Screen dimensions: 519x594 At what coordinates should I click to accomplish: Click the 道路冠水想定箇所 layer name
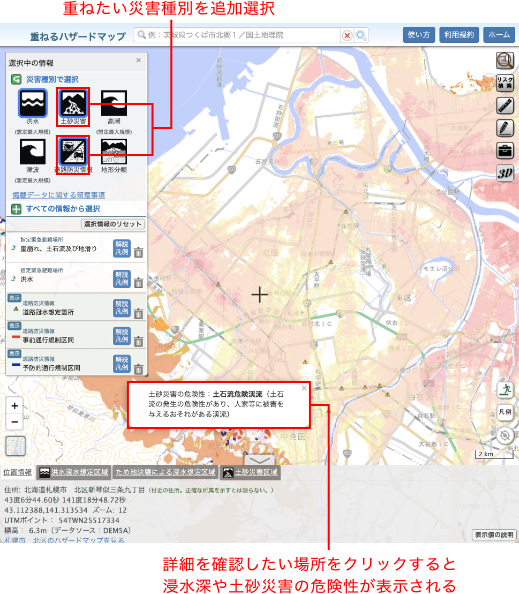coord(48,312)
